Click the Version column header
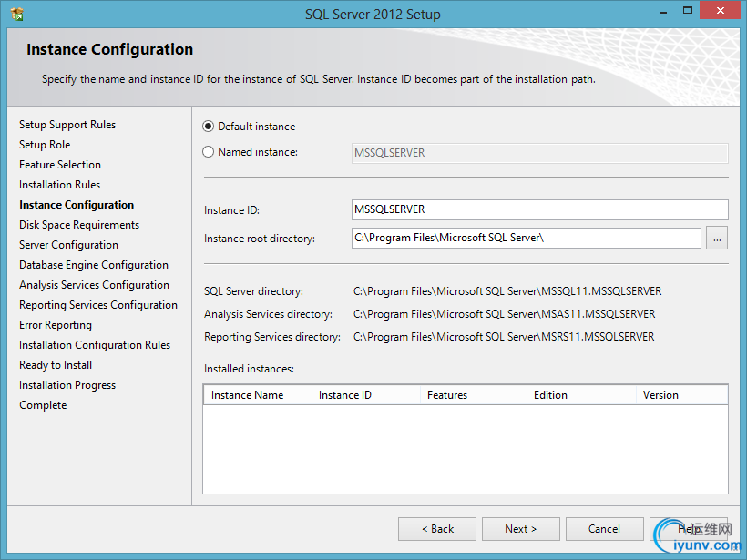 (x=681, y=395)
